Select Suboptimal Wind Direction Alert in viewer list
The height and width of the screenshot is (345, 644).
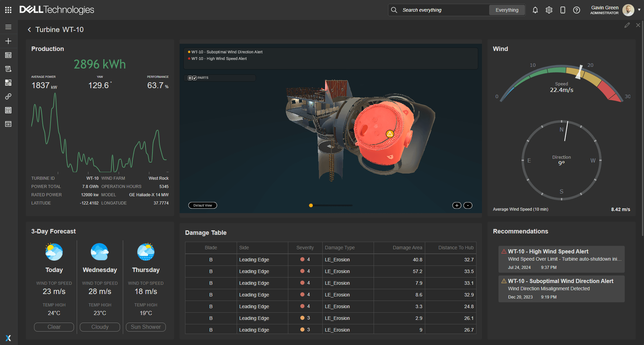pos(227,52)
